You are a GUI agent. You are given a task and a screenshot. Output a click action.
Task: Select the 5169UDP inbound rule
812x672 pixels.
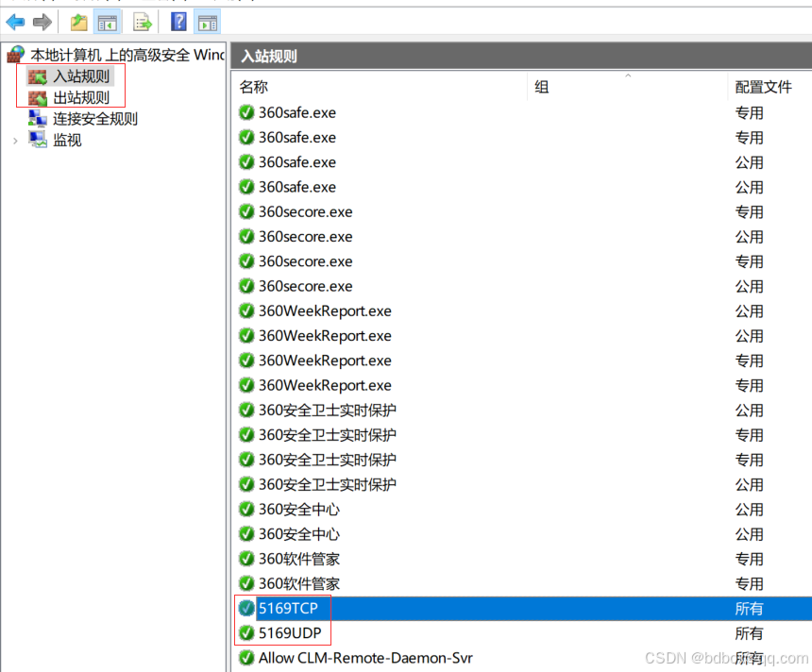tap(290, 633)
